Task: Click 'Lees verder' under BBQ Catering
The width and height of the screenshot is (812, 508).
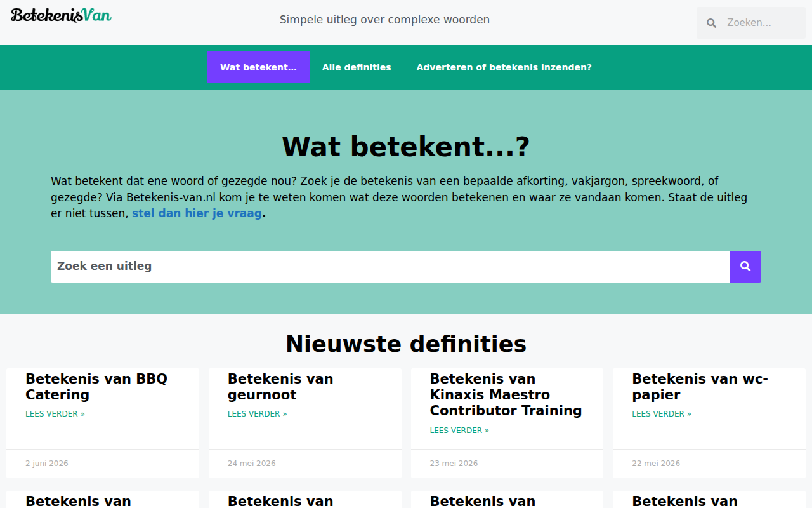Action: point(55,414)
